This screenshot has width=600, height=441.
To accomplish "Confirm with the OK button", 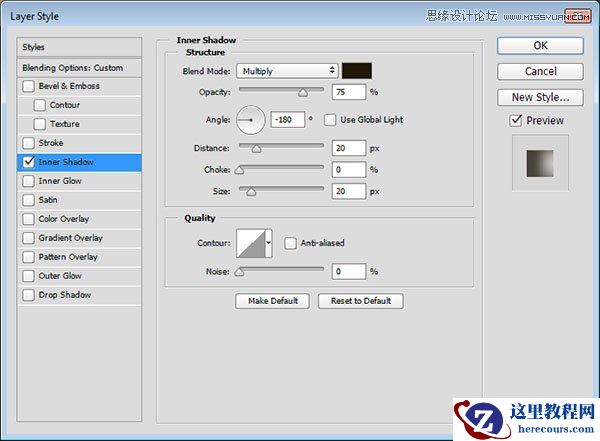I will pyautogui.click(x=540, y=46).
